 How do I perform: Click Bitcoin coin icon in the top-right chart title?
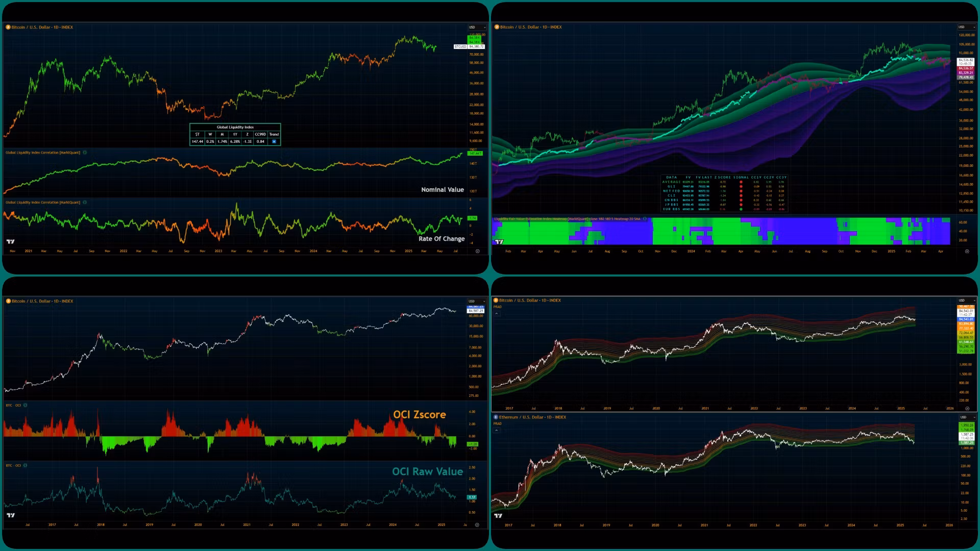(497, 27)
